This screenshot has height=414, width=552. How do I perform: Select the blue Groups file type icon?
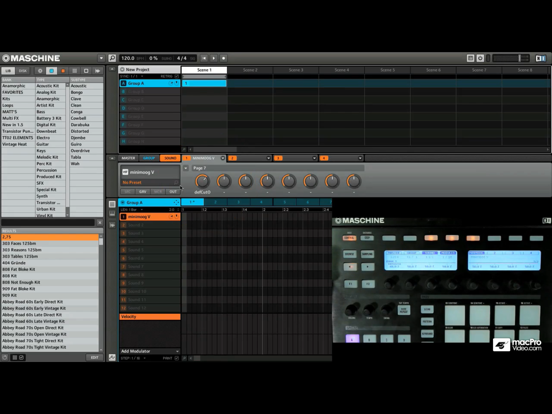(x=51, y=71)
